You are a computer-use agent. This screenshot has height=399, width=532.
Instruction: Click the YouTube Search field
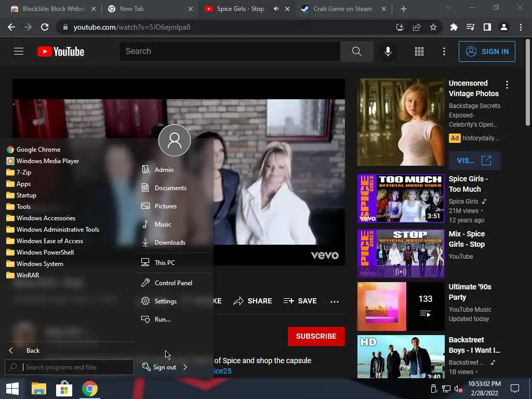(230, 51)
